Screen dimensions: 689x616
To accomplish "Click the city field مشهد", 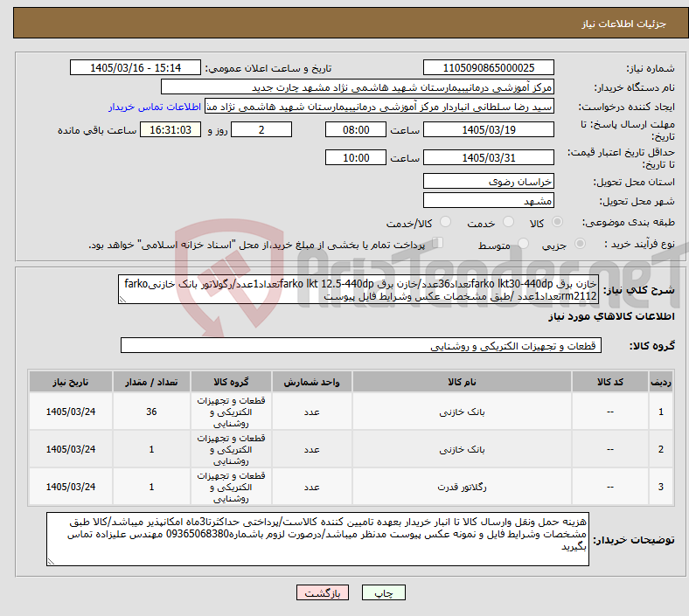I will click(x=488, y=201).
